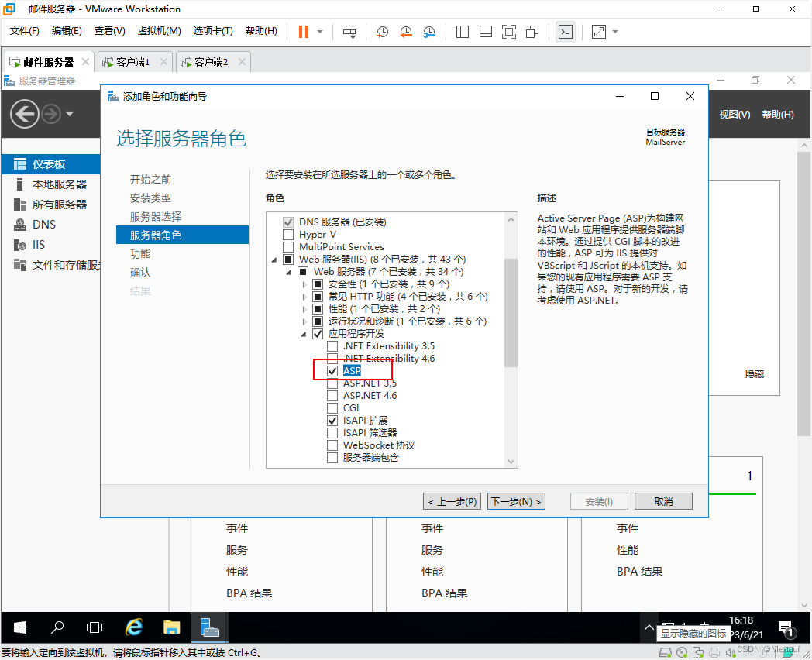This screenshot has width=812, height=660.
Task: Open the stretch display dropdown arrow
Action: point(615,32)
